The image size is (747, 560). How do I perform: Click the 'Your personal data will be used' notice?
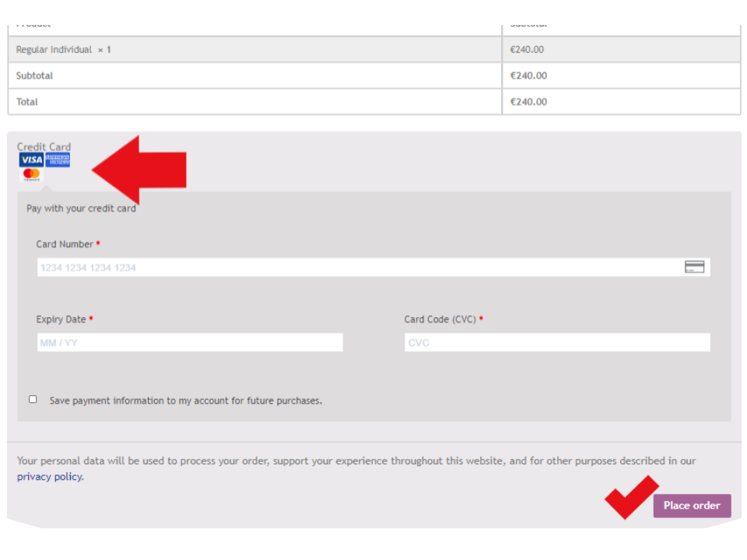click(356, 468)
